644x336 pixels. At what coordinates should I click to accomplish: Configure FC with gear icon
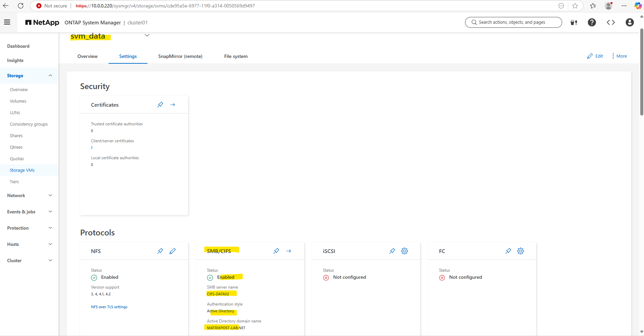(x=521, y=251)
